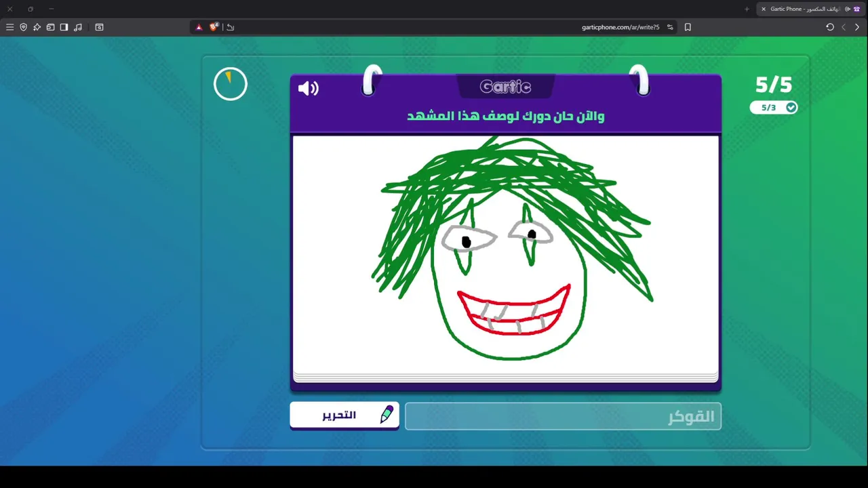Image resolution: width=868 pixels, height=488 pixels.
Task: Click the garticphone.com URL in address bar
Action: pyautogui.click(x=620, y=27)
